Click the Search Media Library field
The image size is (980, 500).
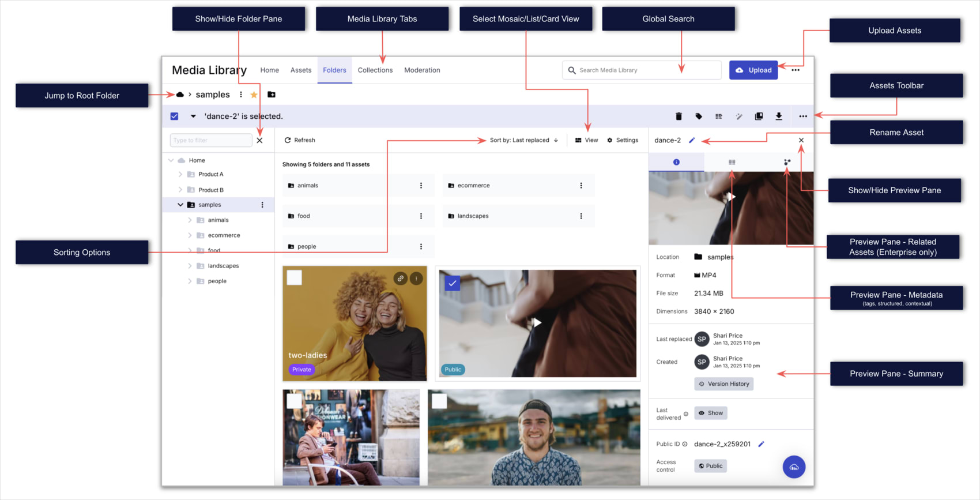pyautogui.click(x=642, y=70)
